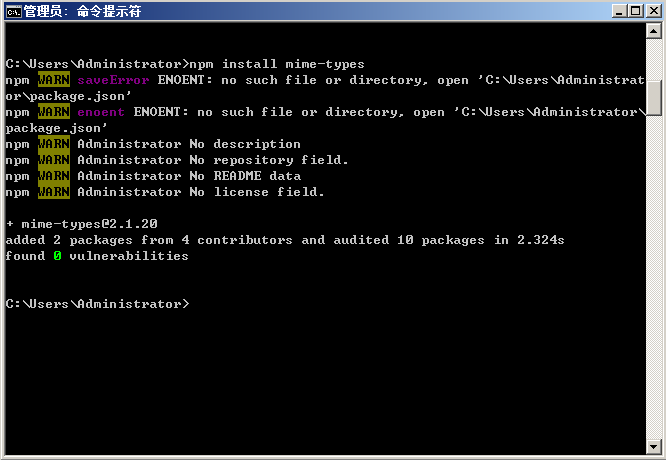Click the green 0 vulnerabilities count
Viewport: 666px width, 460px height.
pos(57,256)
